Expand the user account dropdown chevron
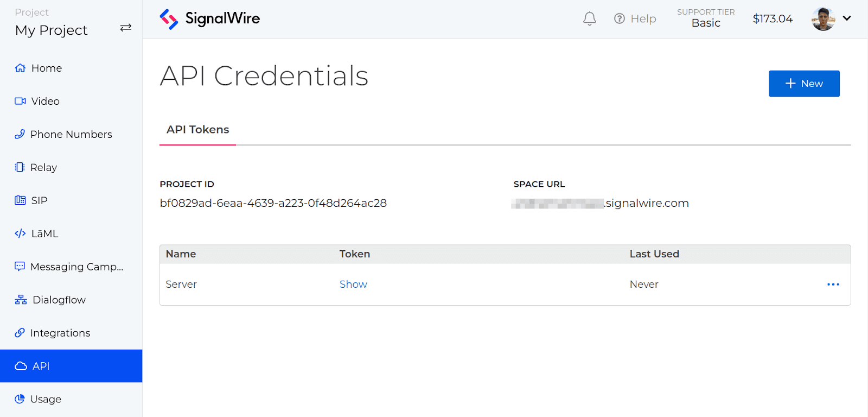This screenshot has height=417, width=868. tap(847, 18)
